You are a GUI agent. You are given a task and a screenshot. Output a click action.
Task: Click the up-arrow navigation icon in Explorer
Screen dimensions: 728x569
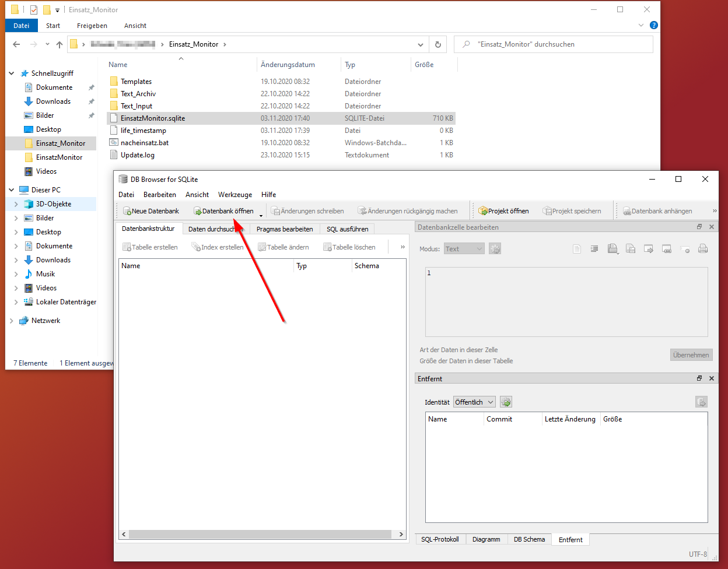60,44
